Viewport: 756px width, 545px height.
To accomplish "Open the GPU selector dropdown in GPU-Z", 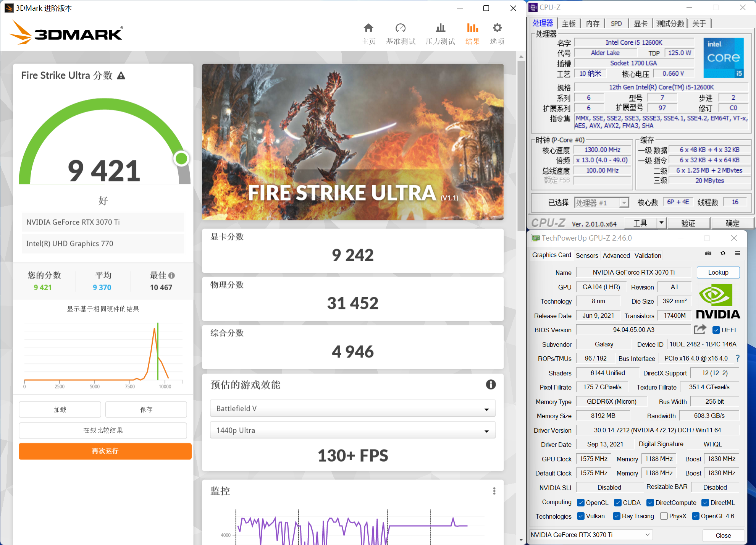I will tap(591, 535).
